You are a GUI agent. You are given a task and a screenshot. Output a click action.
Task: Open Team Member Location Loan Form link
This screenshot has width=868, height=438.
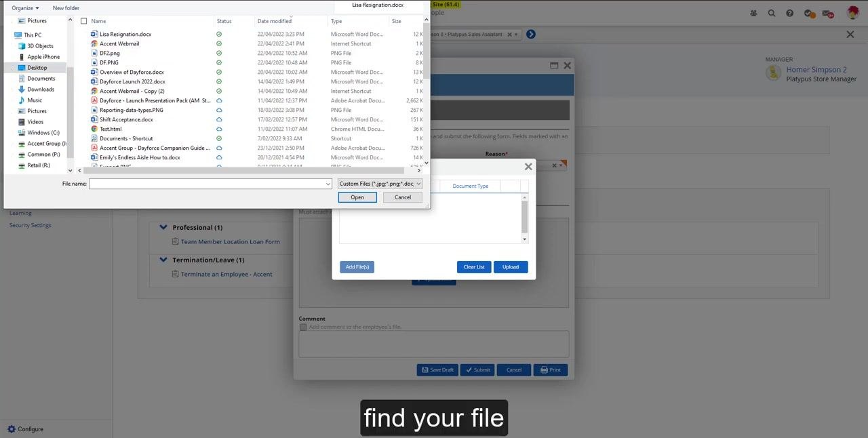[x=231, y=241]
